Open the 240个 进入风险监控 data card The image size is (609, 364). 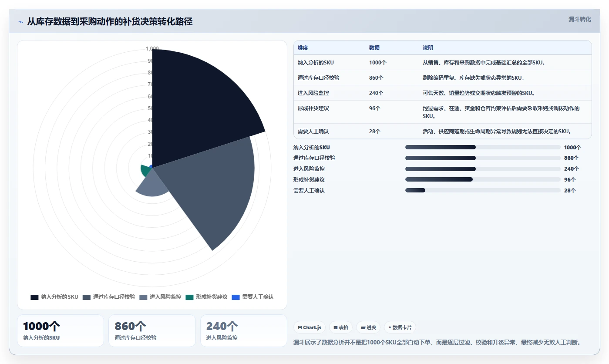pos(244,331)
